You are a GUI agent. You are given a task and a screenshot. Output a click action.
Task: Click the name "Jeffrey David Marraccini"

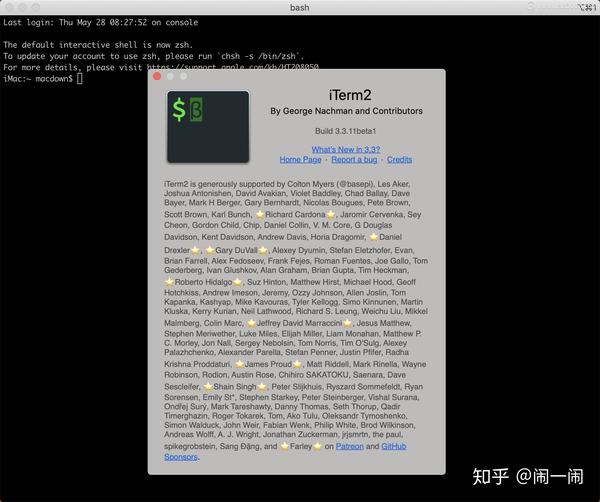point(299,323)
